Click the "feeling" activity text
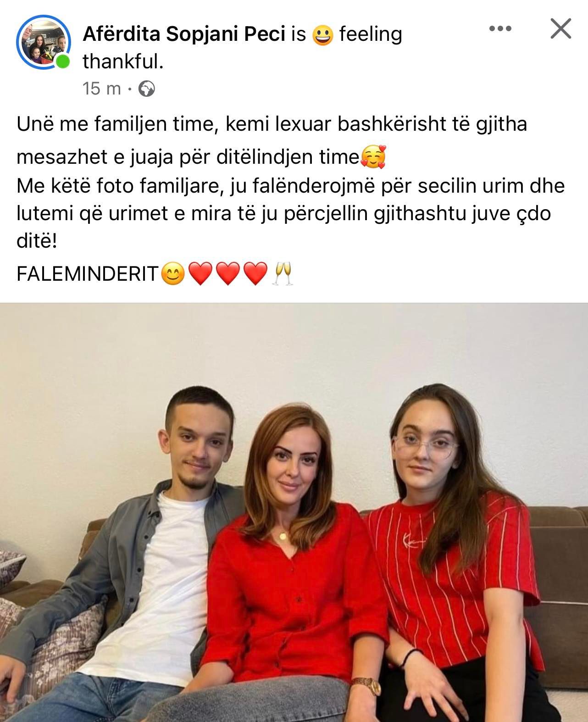This screenshot has height=722, width=588. 371,34
